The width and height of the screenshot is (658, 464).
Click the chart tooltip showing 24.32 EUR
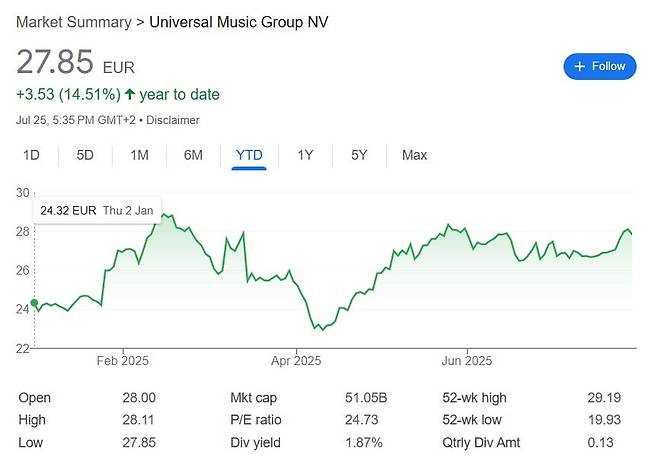coord(97,210)
